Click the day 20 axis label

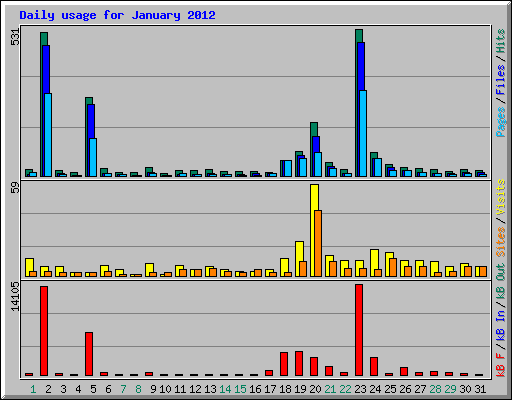pos(315,389)
